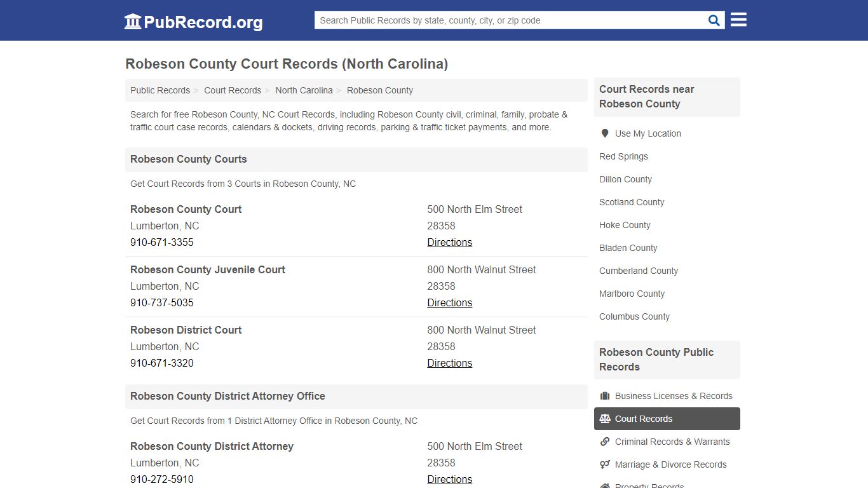Click the Marriage & Divorce icon
The image size is (868, 488).
tap(605, 464)
